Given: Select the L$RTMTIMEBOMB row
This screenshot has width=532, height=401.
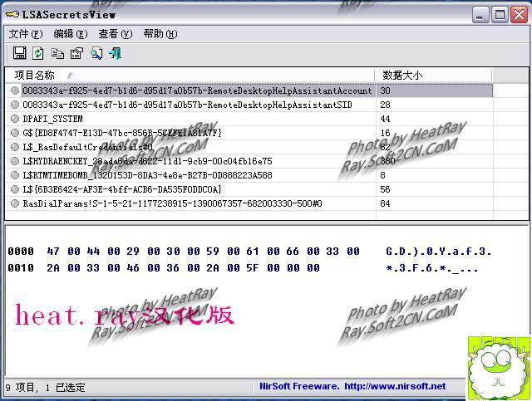Looking at the screenshot, I should click(x=249, y=175).
